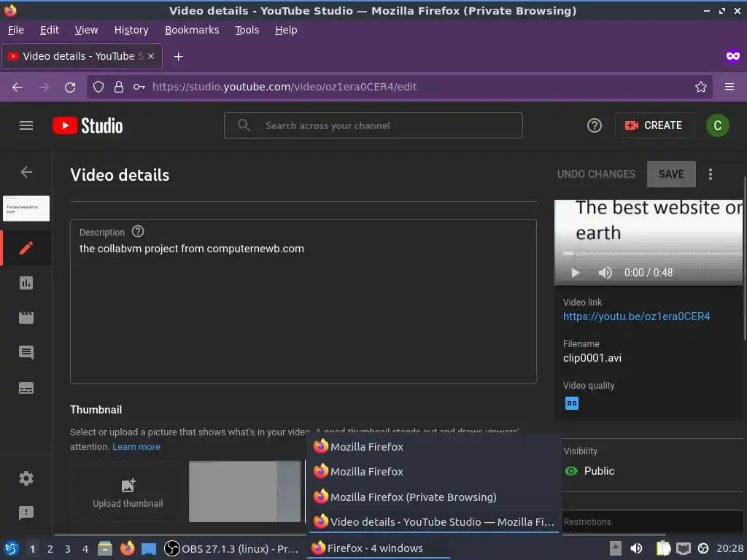The width and height of the screenshot is (747, 560).
Task: Open the Subtitles sidebar item
Action: click(x=26, y=388)
